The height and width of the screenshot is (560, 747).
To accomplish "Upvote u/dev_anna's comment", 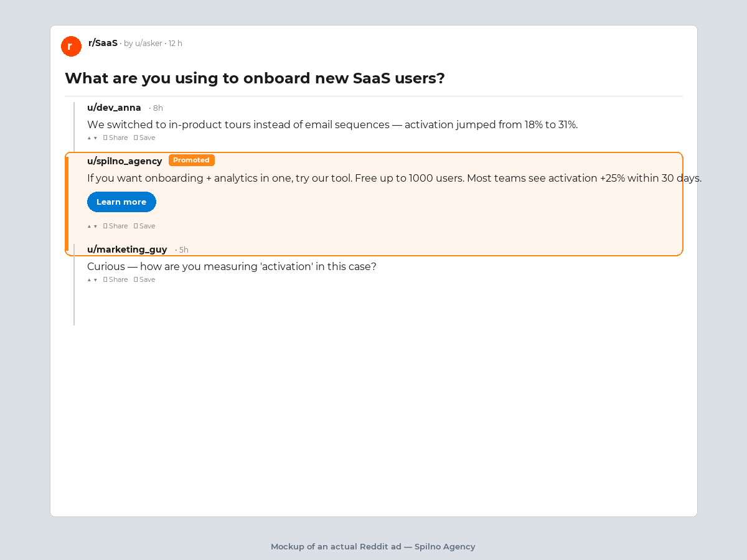I will click(89, 138).
